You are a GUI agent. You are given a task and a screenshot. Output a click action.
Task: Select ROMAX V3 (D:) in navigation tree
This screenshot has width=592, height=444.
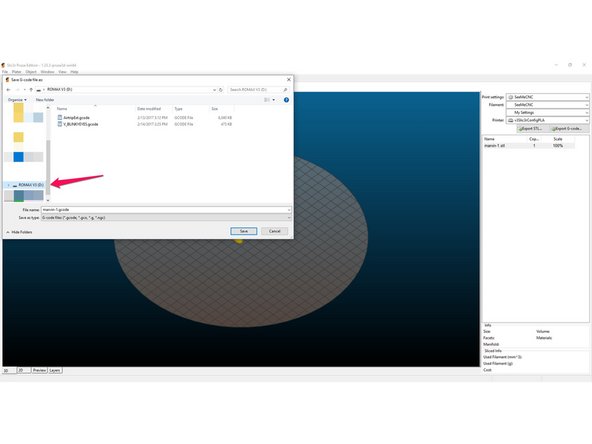point(31,185)
